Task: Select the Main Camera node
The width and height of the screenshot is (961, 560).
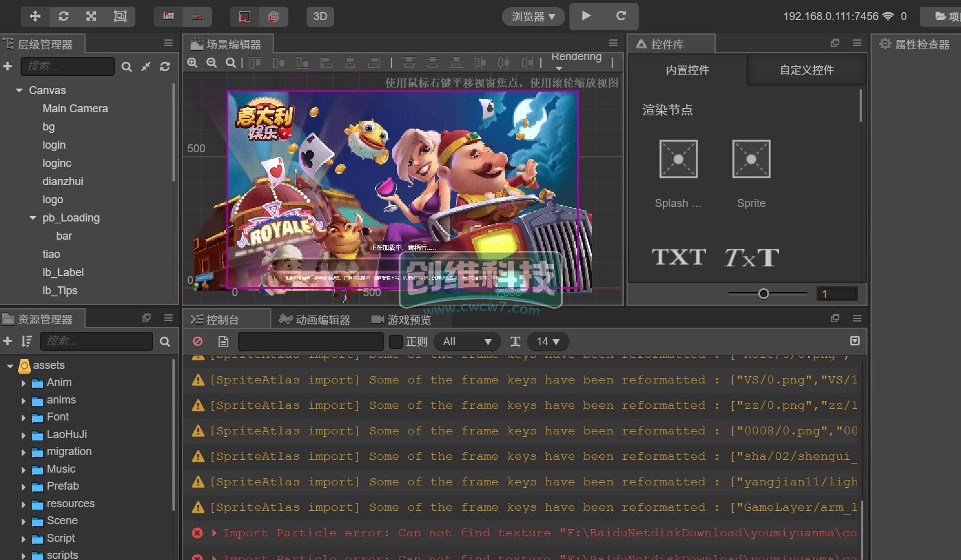Action: click(x=75, y=109)
